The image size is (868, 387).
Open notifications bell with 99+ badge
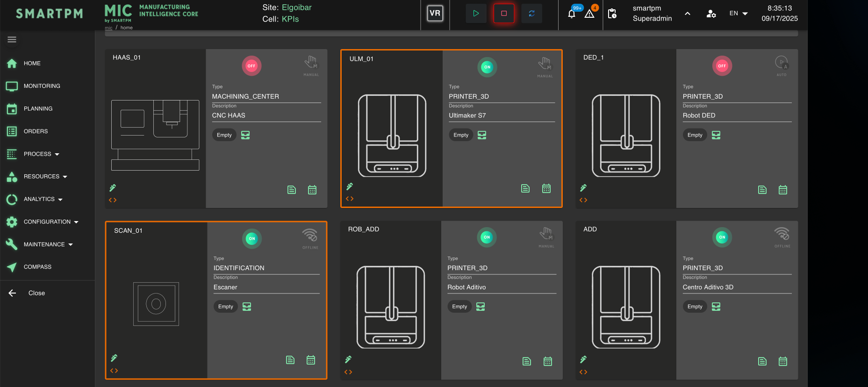(572, 13)
